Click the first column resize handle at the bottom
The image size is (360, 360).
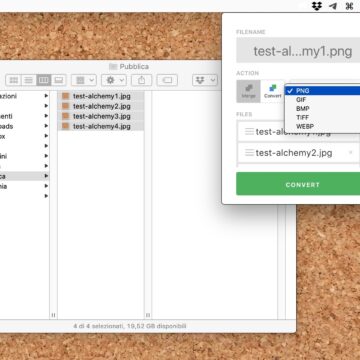point(53,315)
